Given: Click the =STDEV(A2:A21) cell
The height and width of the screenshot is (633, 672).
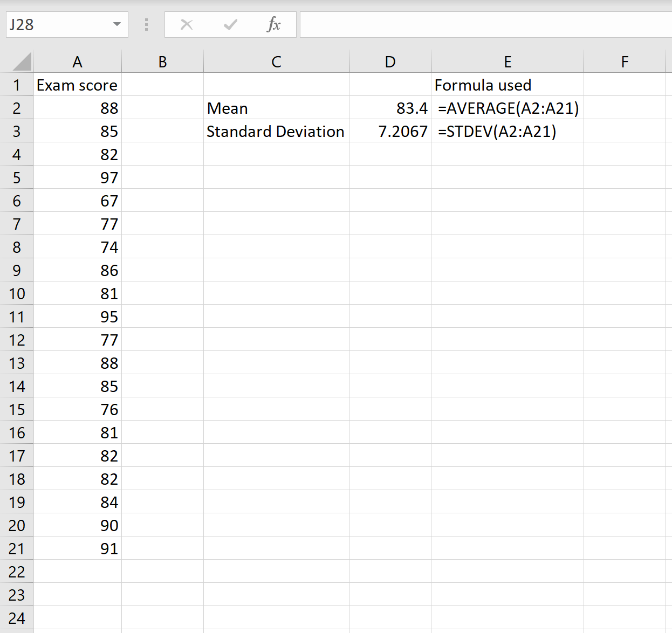Looking at the screenshot, I should tap(508, 132).
